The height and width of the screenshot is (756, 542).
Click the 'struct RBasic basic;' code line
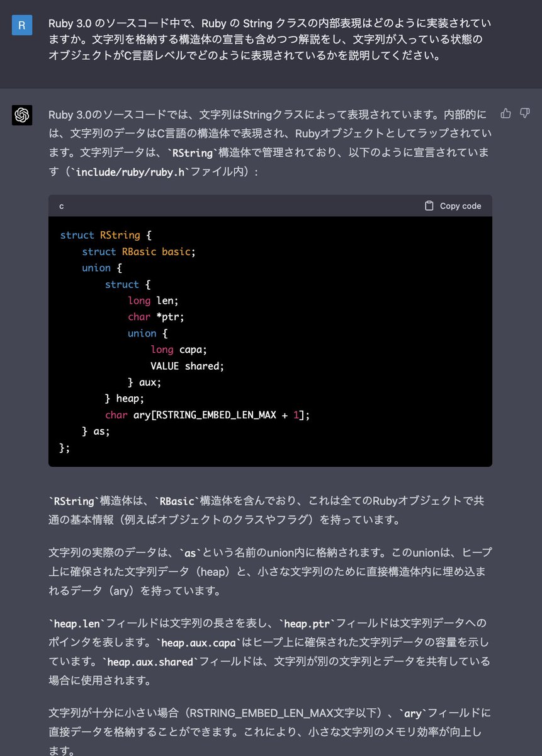pos(139,251)
